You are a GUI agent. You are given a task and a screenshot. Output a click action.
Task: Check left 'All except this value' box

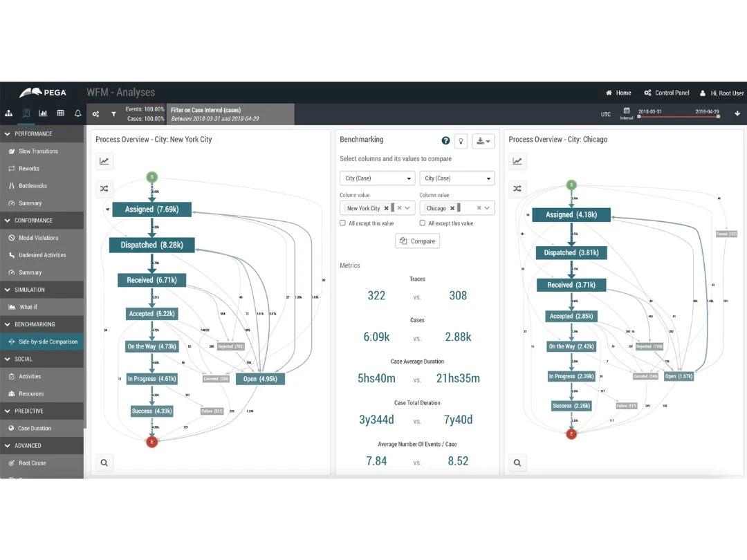[x=342, y=223]
